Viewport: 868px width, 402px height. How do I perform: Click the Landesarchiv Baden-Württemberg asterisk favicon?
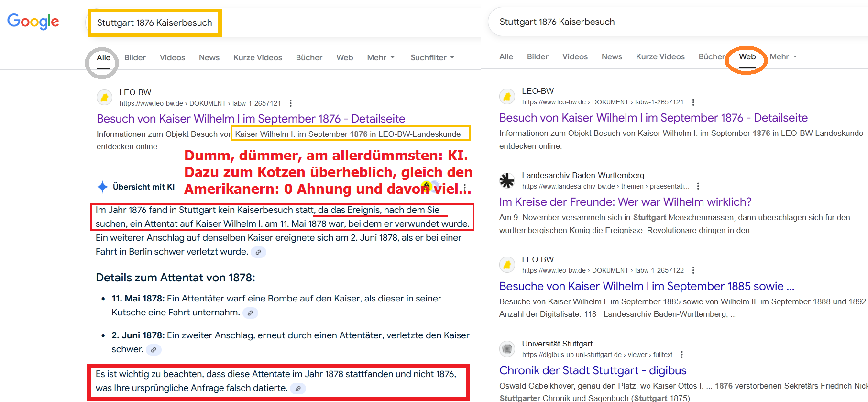(x=507, y=180)
